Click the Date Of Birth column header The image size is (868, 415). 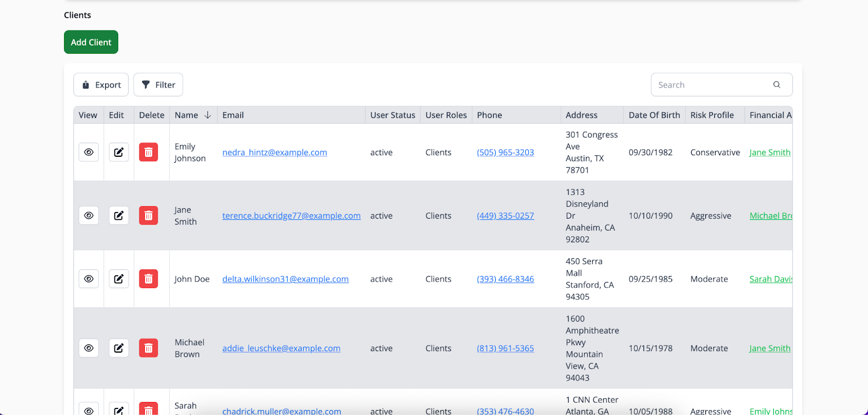(654, 115)
